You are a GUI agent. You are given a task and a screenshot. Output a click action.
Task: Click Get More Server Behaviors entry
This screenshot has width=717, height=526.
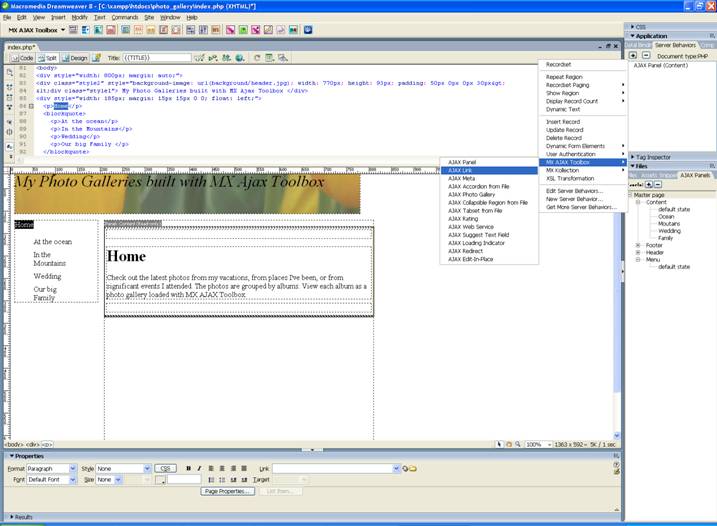pyautogui.click(x=583, y=207)
